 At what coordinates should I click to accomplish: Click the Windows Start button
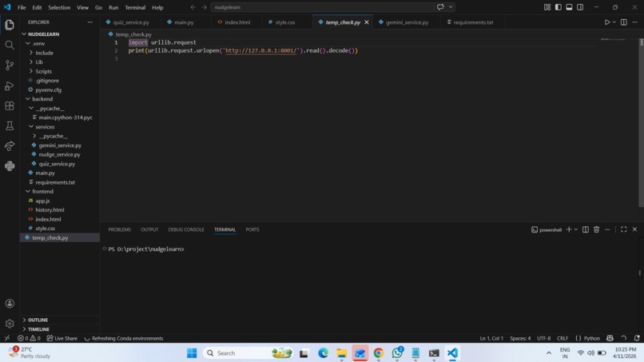coord(192,353)
